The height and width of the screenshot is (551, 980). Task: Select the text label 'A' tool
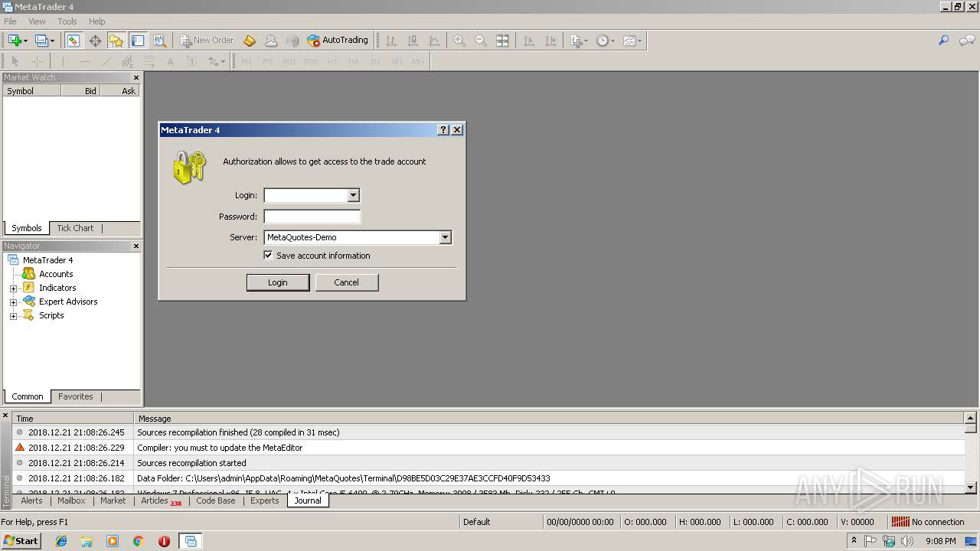pos(170,61)
